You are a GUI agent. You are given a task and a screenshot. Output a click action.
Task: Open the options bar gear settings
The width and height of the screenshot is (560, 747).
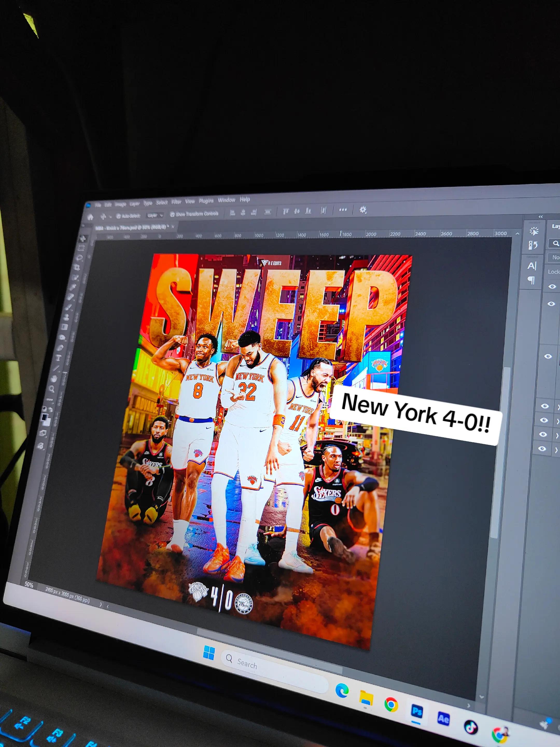[363, 210]
